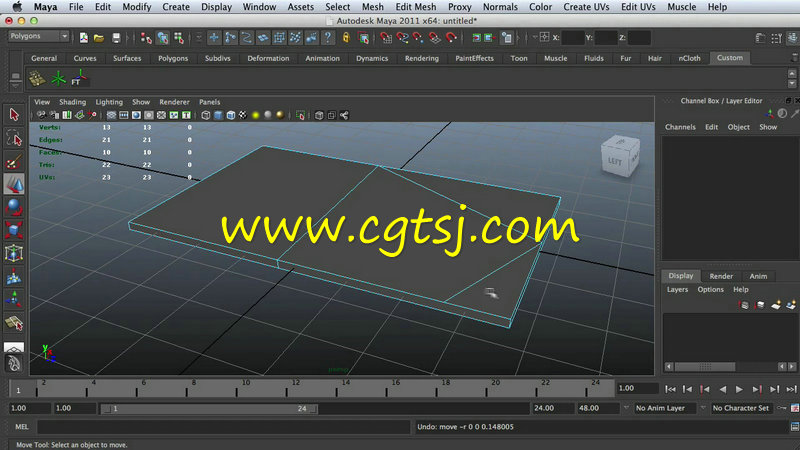Open the Channels menu in Channel Box

click(680, 127)
